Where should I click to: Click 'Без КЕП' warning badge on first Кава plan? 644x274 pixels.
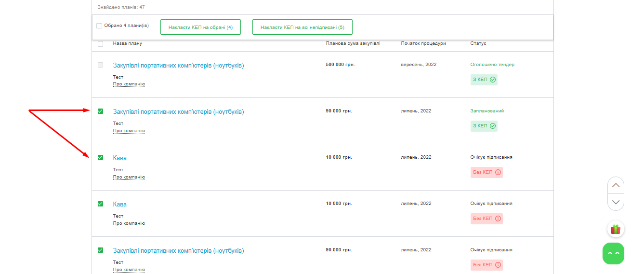(486, 172)
